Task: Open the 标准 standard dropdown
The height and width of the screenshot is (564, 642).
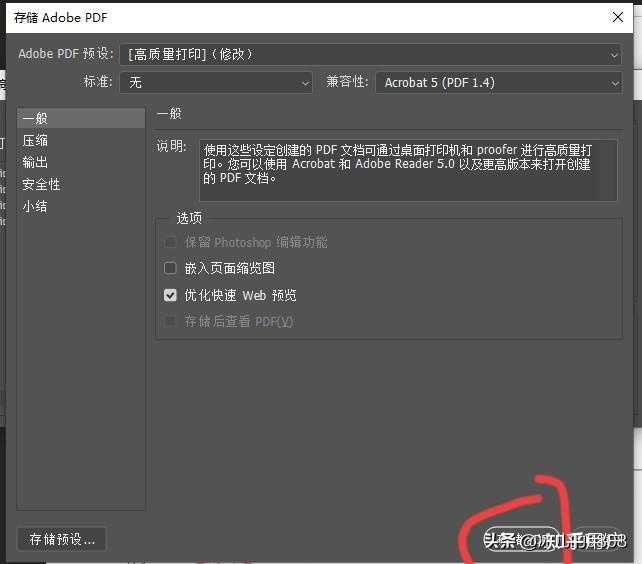Action: [216, 82]
